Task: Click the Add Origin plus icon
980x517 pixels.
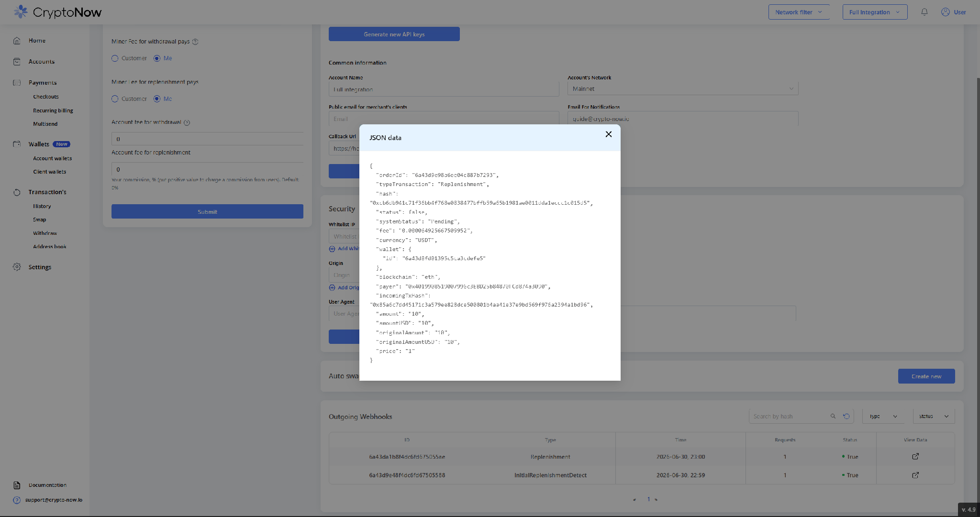Action: click(332, 287)
